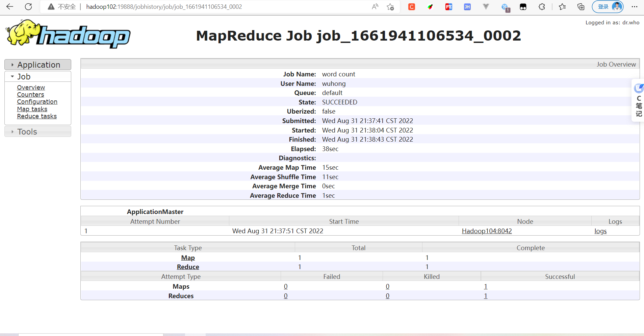The width and height of the screenshot is (644, 336).
Task: Add page to favorites with star-plus icon
Action: pyautogui.click(x=390, y=7)
